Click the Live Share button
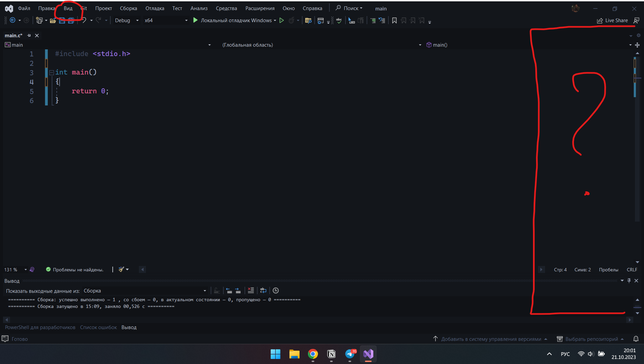Viewport: 644px width, 364px height. pos(614,20)
